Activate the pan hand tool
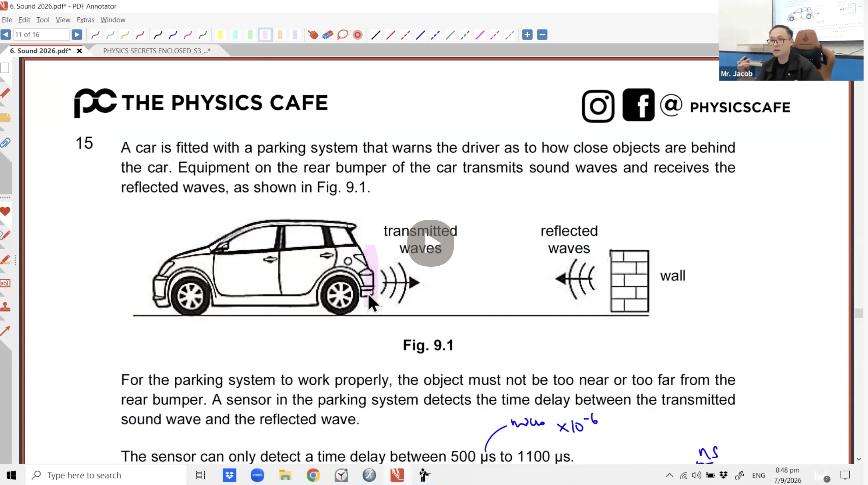868x485 pixels. pos(313,35)
